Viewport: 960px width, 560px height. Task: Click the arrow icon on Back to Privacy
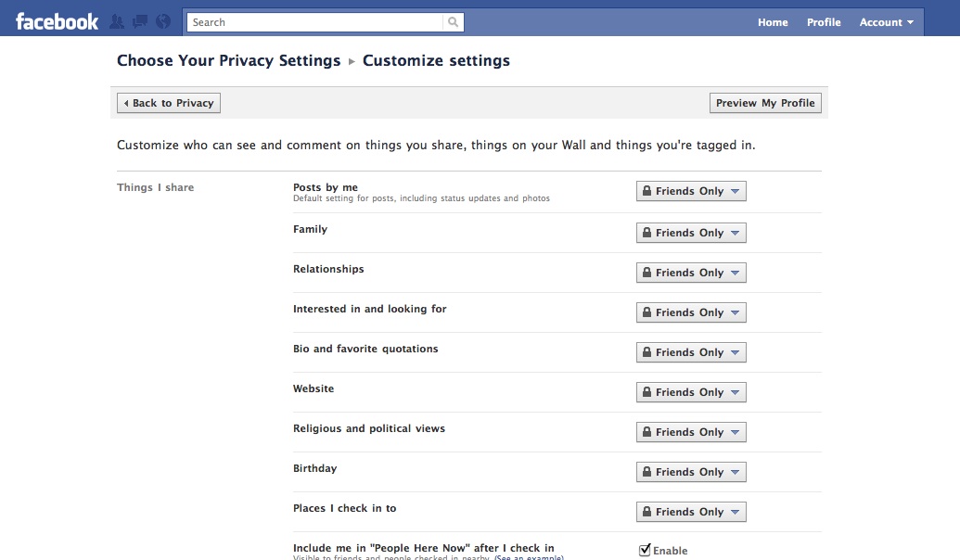click(x=126, y=103)
